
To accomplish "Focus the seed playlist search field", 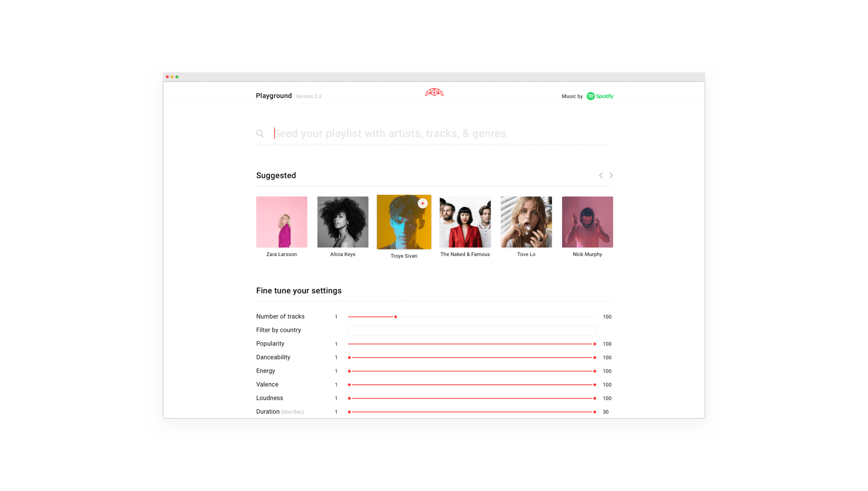I will 443,133.
